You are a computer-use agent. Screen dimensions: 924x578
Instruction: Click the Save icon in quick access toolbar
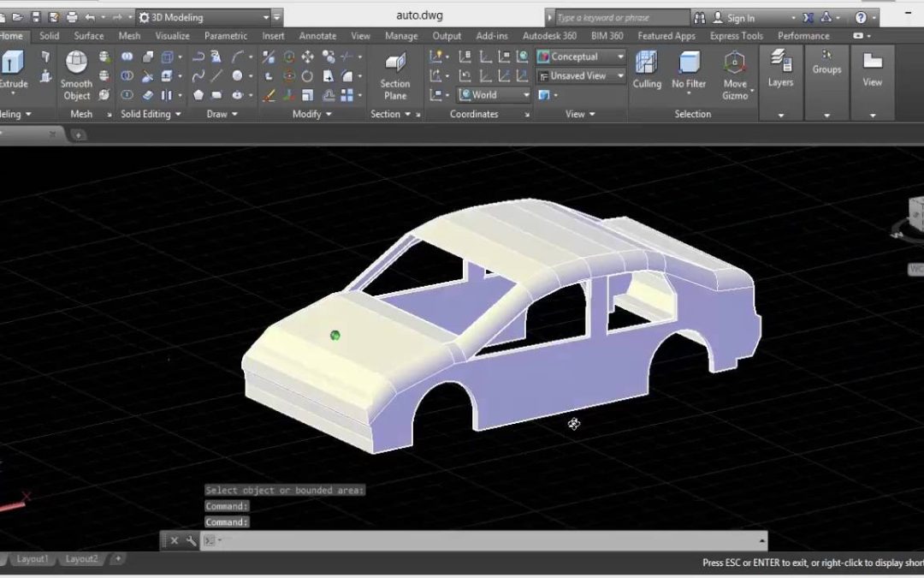35,17
